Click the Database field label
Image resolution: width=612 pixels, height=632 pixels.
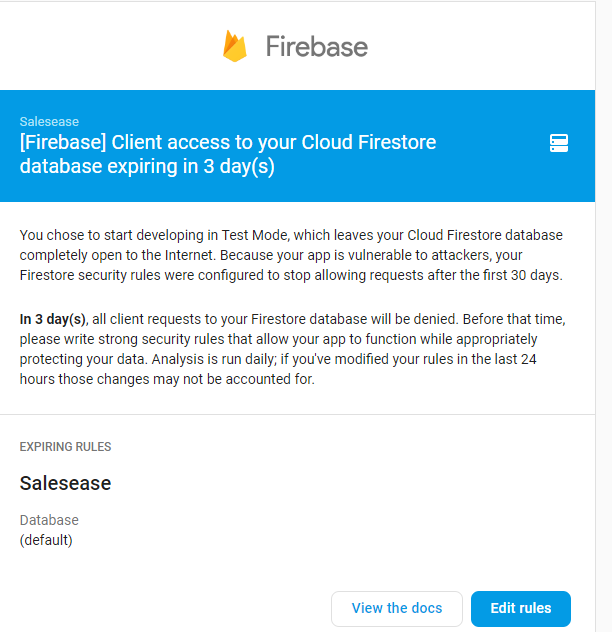pos(49,520)
